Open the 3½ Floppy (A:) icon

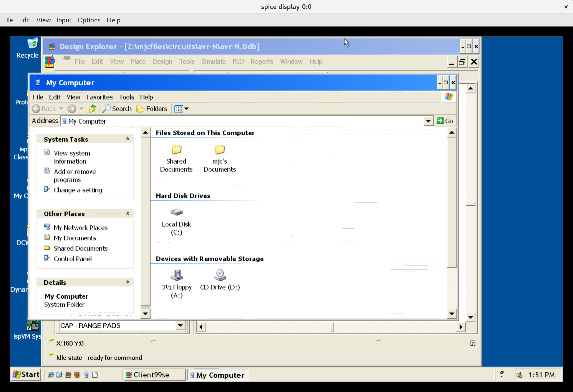pos(176,275)
